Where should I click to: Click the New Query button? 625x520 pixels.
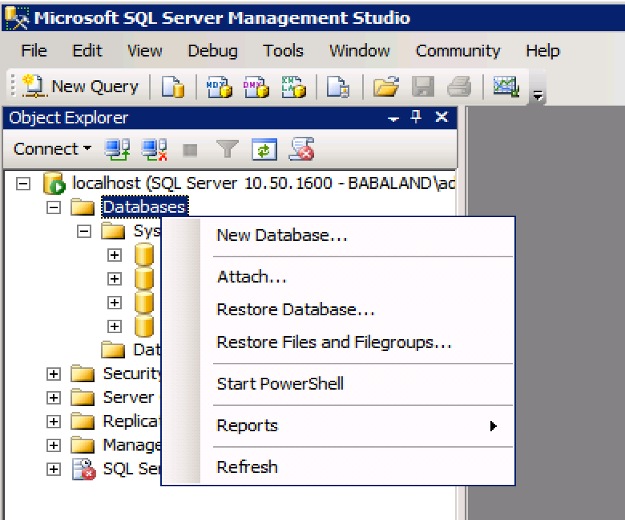click(80, 86)
